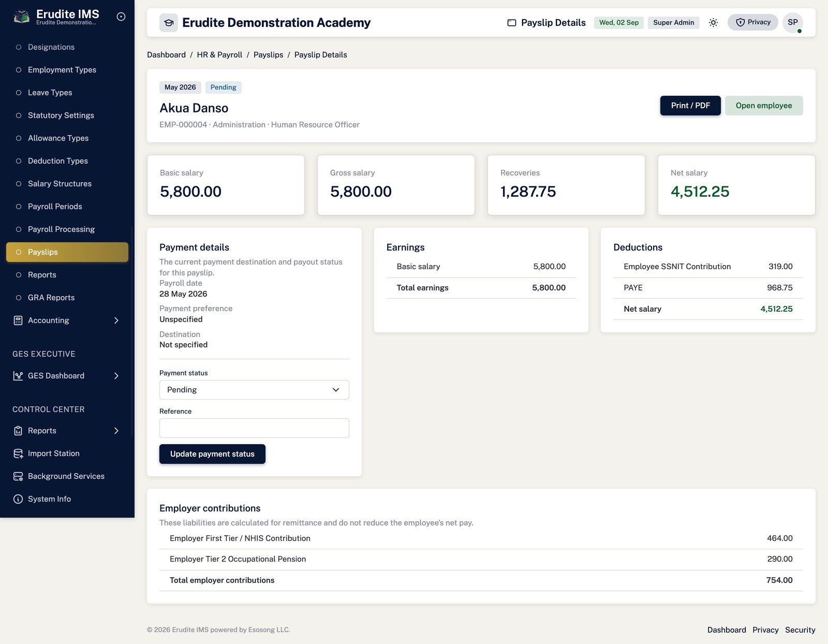Click the Import Station database icon
828x644 pixels.
(x=18, y=453)
